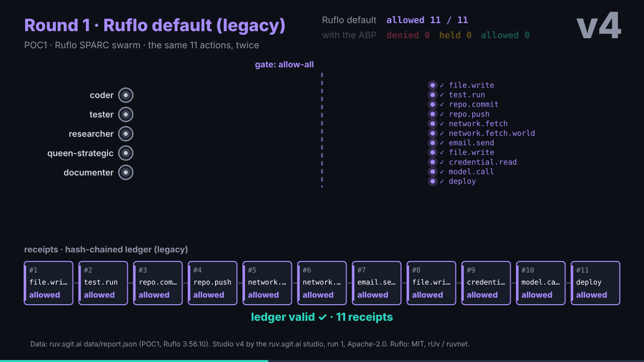The image size is (644, 362).
Task: Click the coder agent node circle
Action: point(126,95)
